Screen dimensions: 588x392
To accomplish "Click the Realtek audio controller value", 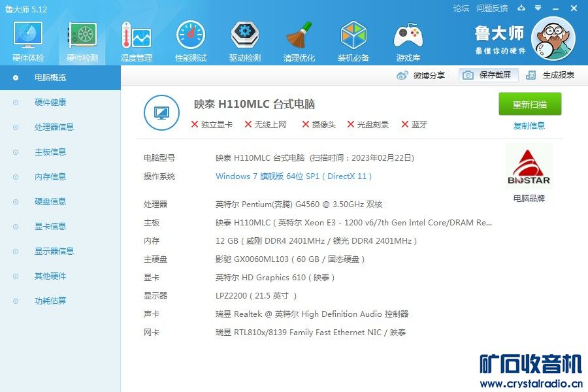I will coord(312,314).
